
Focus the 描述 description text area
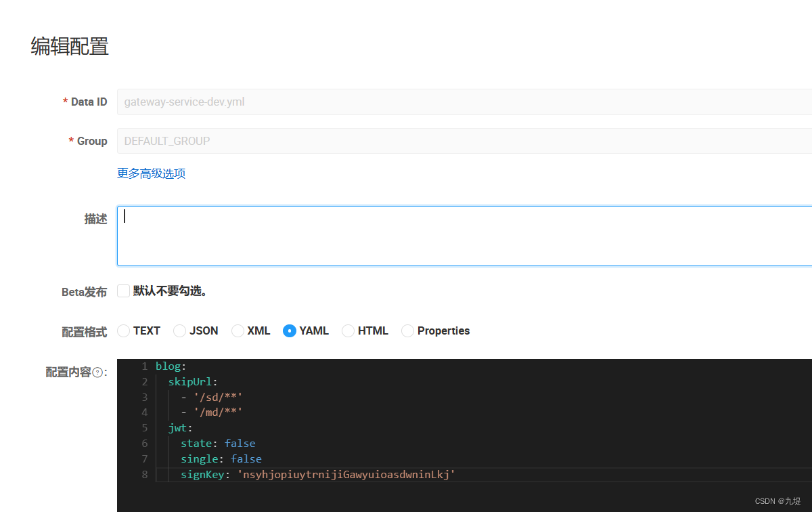(x=464, y=236)
